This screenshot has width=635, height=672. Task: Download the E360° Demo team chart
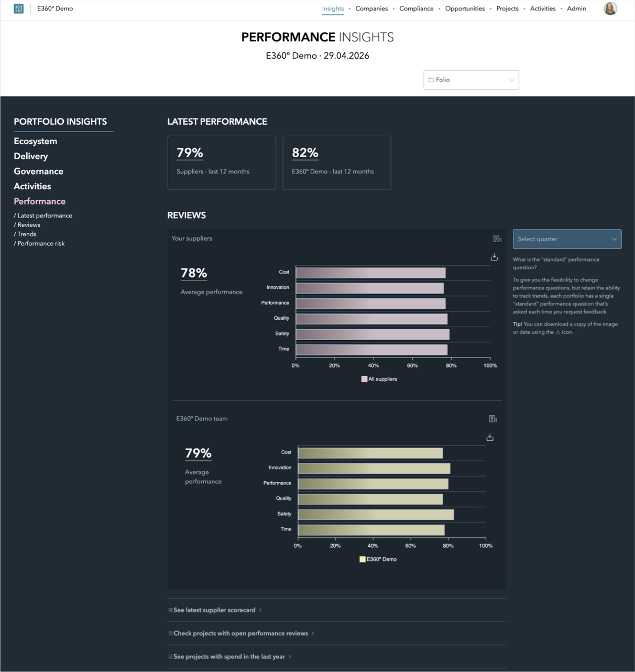[490, 437]
